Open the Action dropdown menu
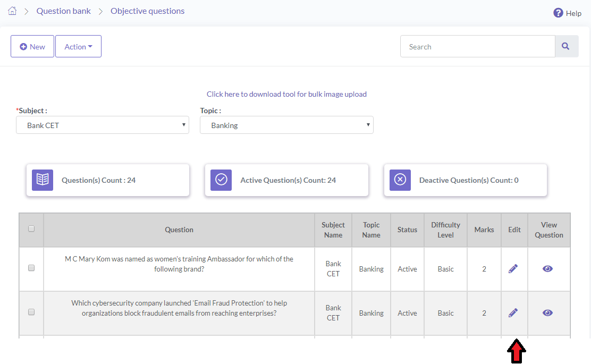The image size is (591, 364). pyautogui.click(x=78, y=47)
